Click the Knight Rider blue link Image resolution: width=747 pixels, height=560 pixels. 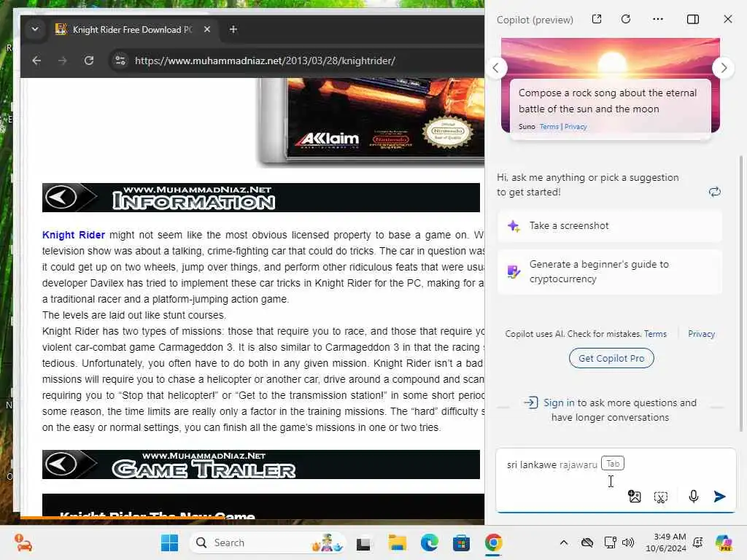pos(74,235)
